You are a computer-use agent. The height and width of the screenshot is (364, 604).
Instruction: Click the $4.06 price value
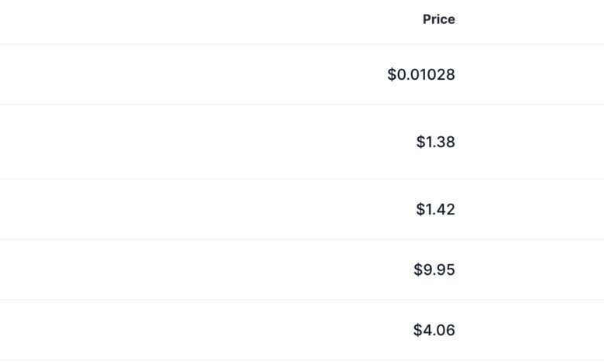coord(434,330)
